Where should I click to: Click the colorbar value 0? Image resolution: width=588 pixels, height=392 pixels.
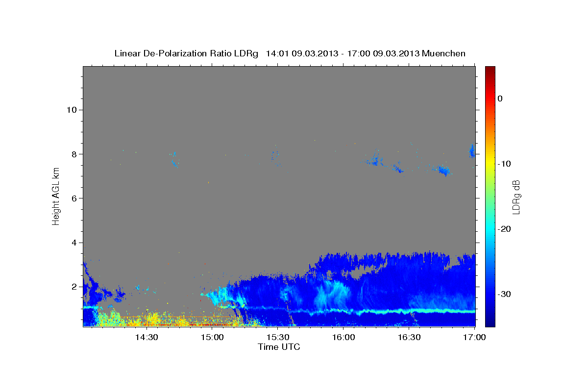pyautogui.click(x=500, y=98)
